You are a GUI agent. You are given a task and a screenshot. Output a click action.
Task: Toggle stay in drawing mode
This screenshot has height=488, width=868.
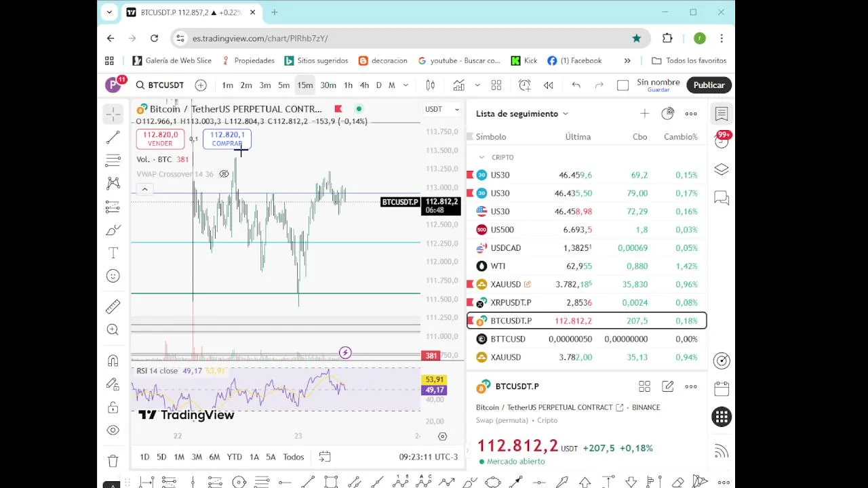tap(113, 384)
